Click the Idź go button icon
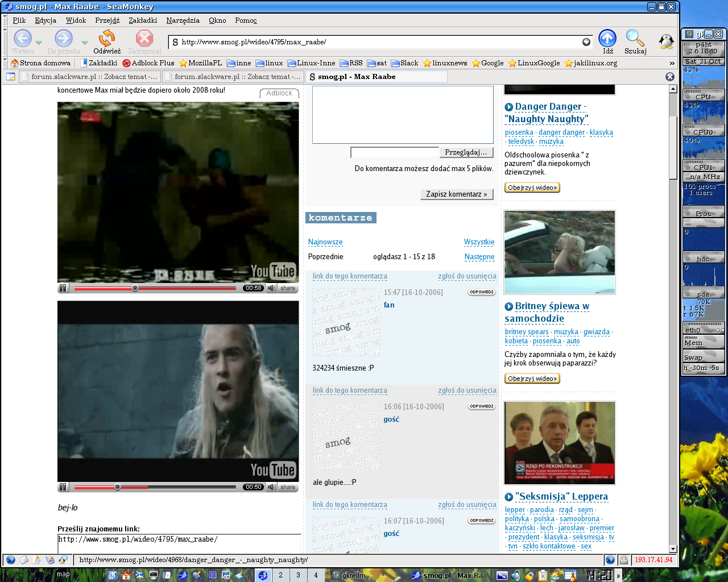728x582 pixels. [x=607, y=38]
